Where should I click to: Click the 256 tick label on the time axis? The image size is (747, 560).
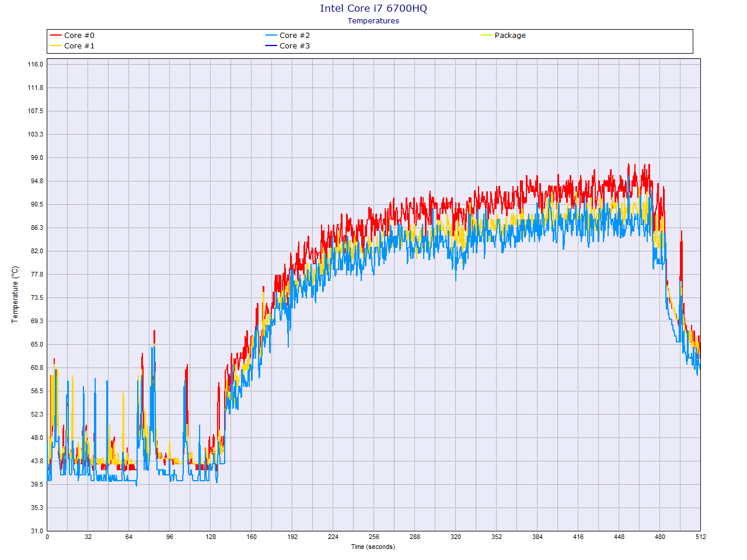tap(373, 537)
